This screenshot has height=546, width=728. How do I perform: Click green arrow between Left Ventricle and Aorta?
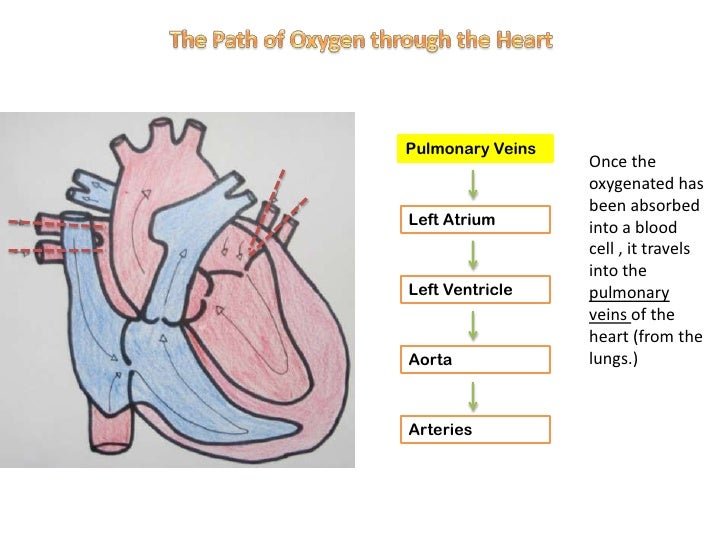point(473,324)
